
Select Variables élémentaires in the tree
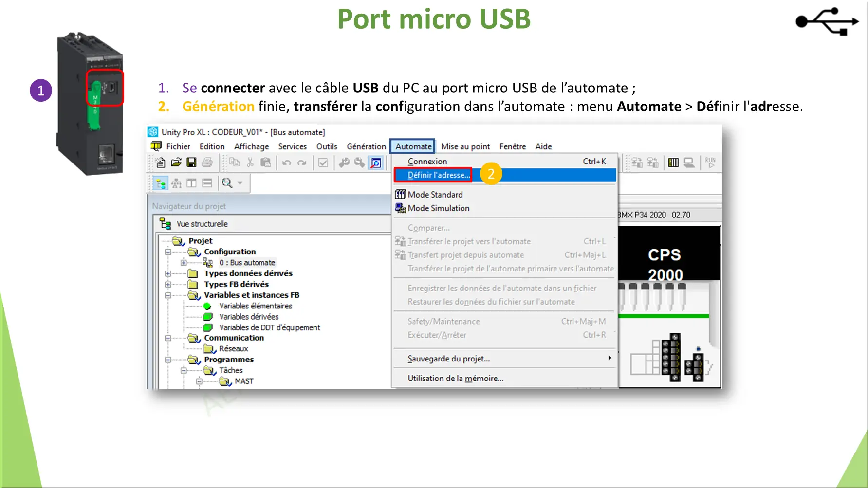click(x=255, y=306)
